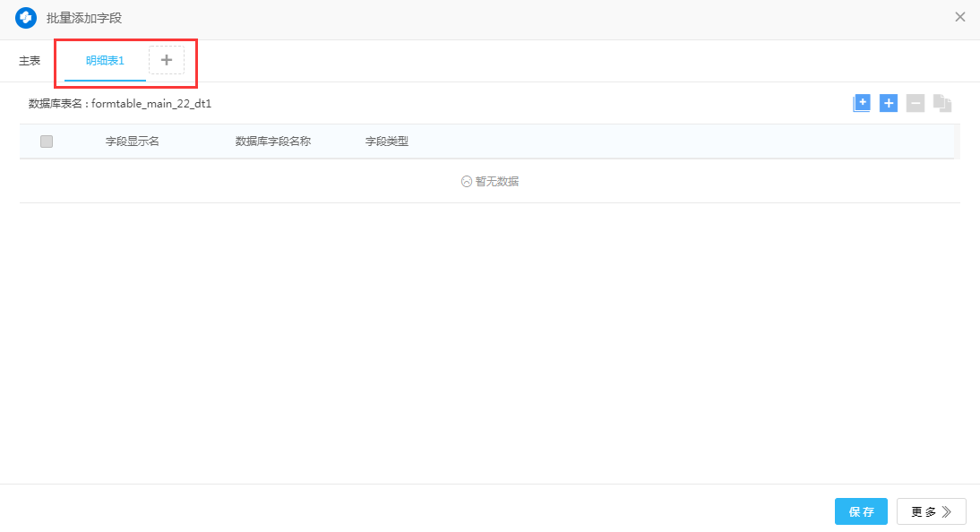Click the blue app logo in title bar
The image size is (980, 532).
point(26,17)
